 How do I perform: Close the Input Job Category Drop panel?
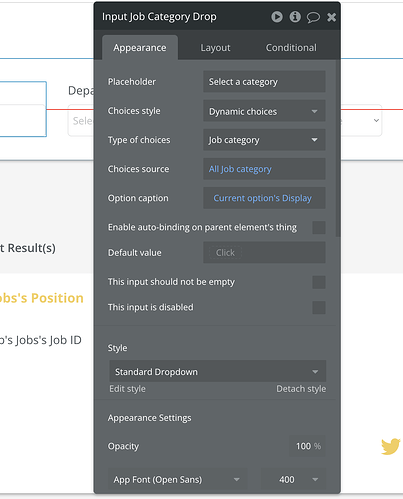click(331, 17)
